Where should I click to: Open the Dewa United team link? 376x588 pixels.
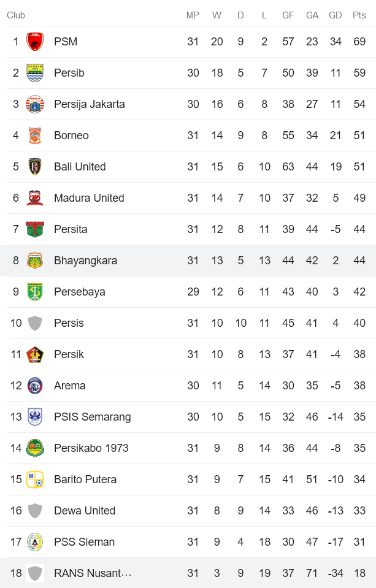point(85,511)
